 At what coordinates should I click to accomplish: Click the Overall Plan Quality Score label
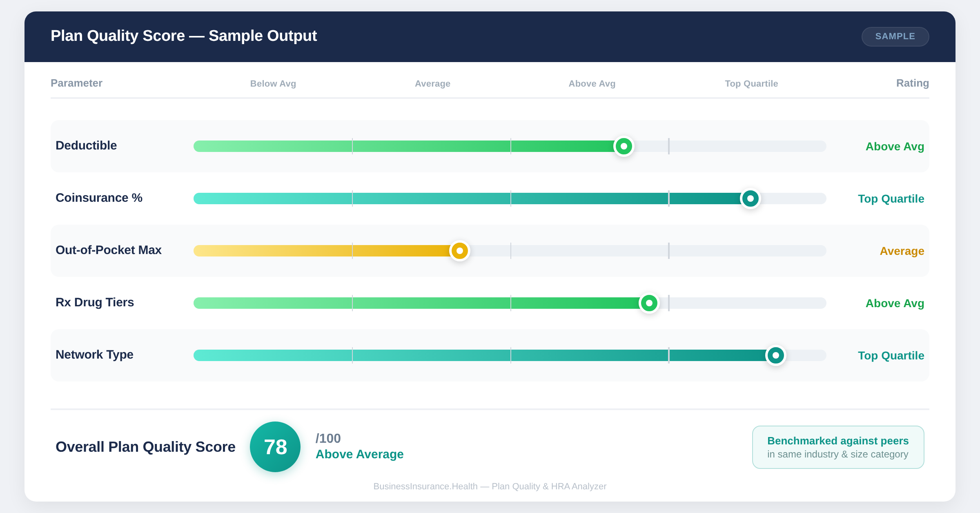click(145, 447)
